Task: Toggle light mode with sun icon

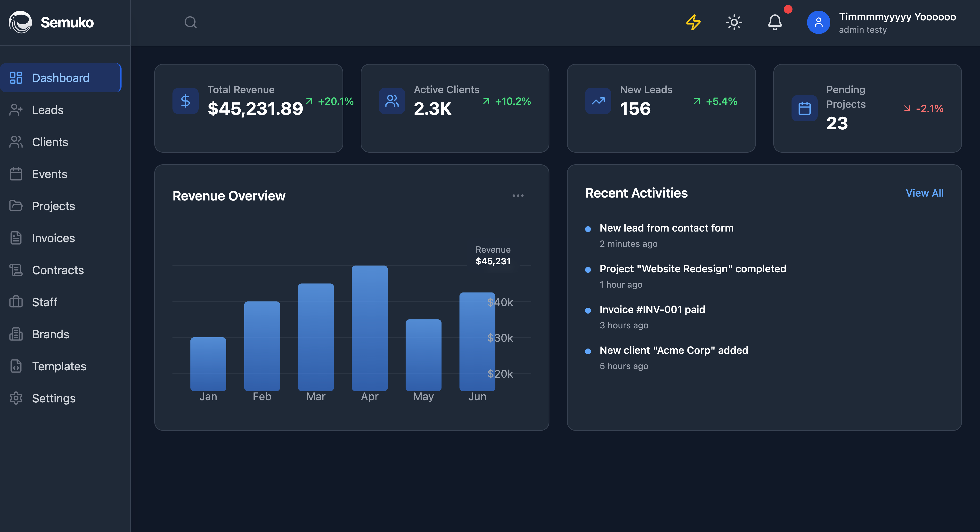Action: [x=734, y=23]
